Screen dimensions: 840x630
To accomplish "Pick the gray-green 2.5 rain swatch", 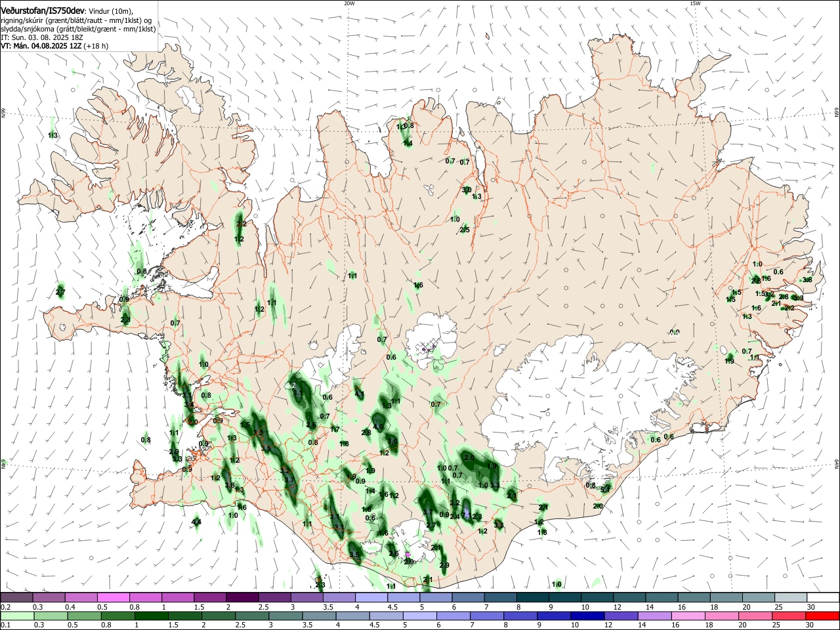I will pos(251,616).
